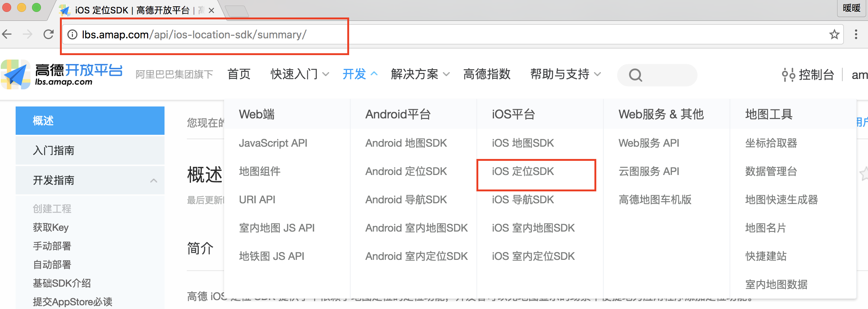
Task: Open the 室内地图数据 map tool
Action: (776, 284)
